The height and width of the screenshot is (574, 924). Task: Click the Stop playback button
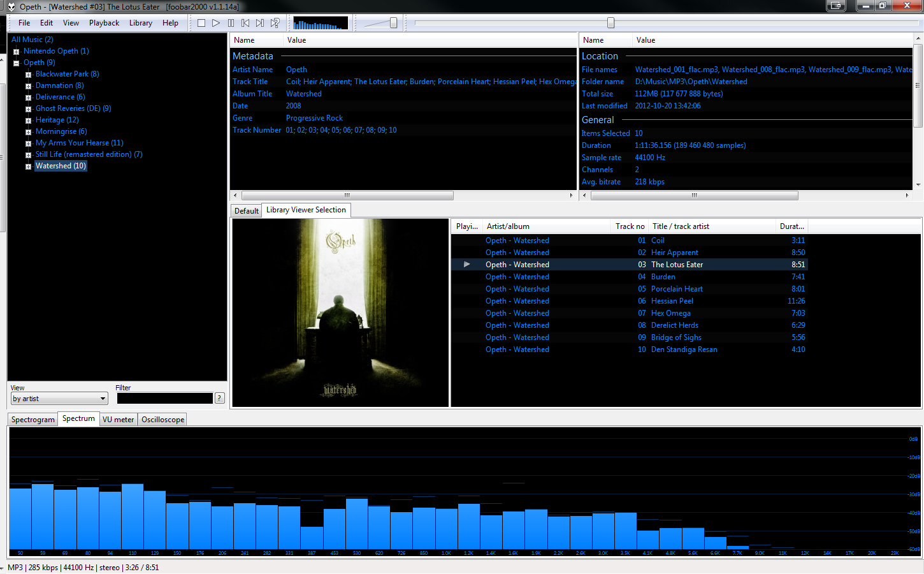pos(201,23)
